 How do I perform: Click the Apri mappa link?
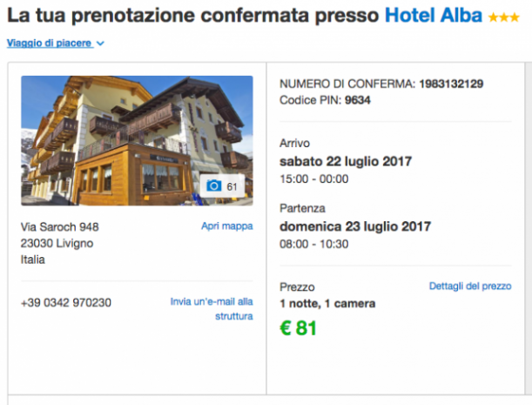pos(226,226)
